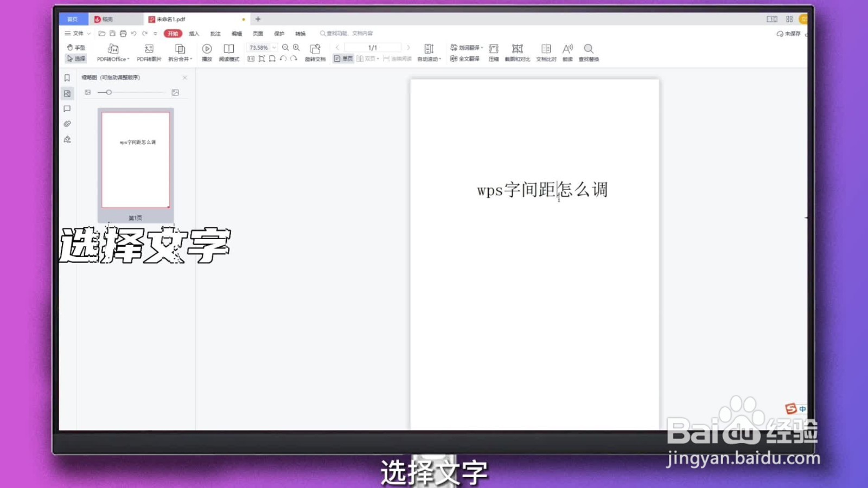
Task: Open the 全文翻译 full-text translation tool
Action: [x=465, y=59]
